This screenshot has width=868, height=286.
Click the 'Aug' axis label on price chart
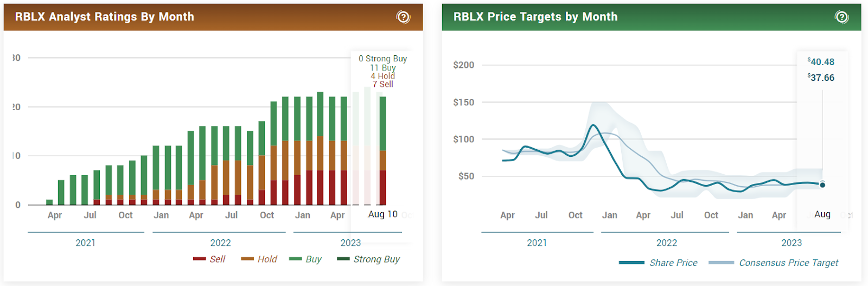pyautogui.click(x=822, y=214)
